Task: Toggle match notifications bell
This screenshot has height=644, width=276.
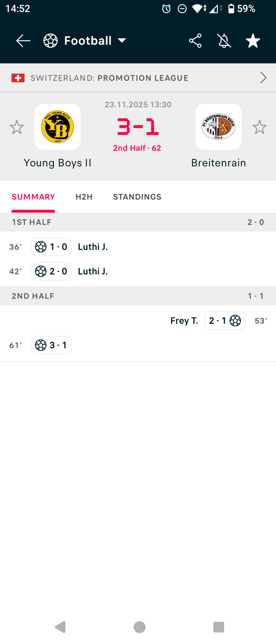Action: [224, 41]
